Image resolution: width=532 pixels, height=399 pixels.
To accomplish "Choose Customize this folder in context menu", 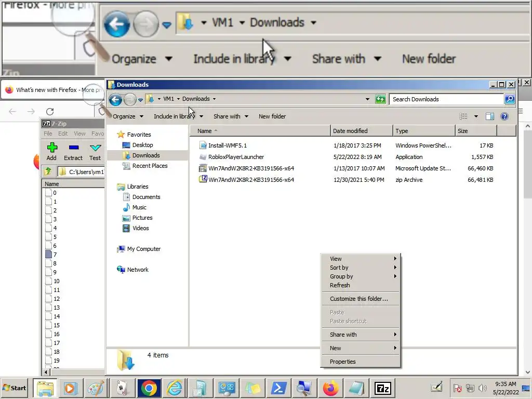I will tap(361, 299).
